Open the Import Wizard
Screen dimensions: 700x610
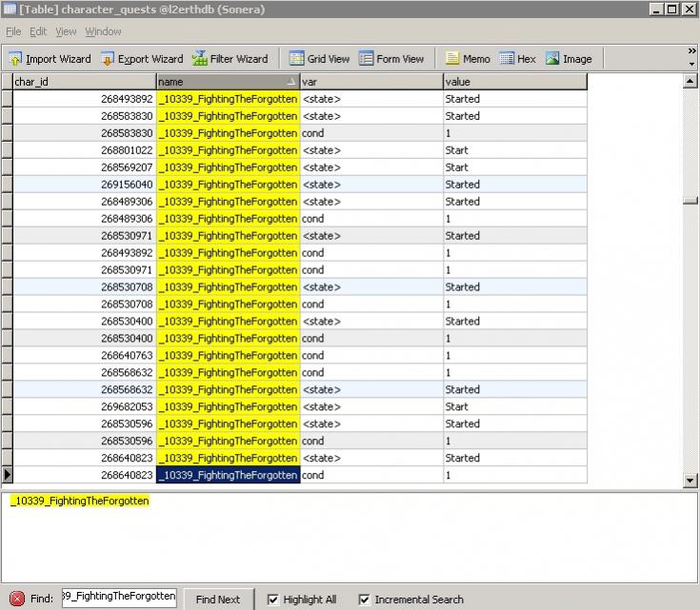(50, 59)
